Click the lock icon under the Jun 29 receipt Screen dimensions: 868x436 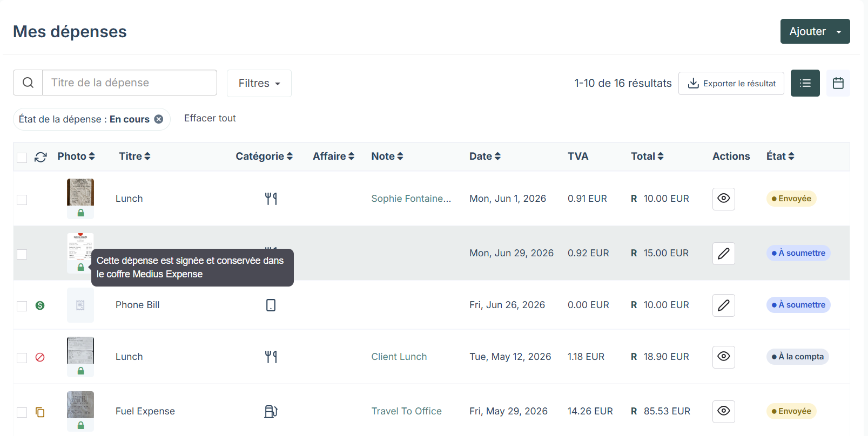(80, 267)
